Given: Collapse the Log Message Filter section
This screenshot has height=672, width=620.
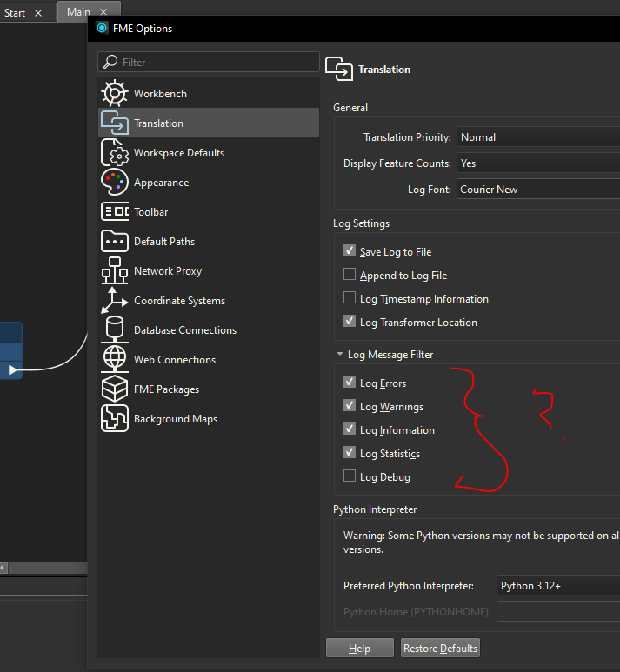Looking at the screenshot, I should tap(340, 355).
